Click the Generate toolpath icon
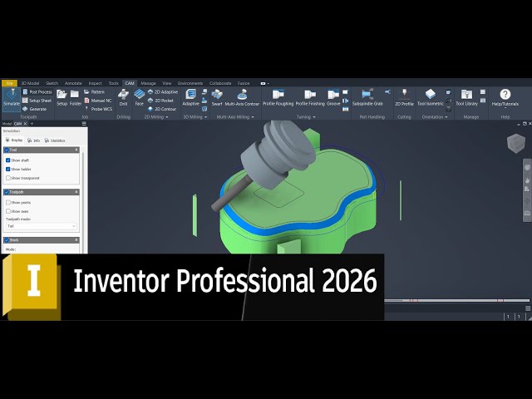This screenshot has height=399, width=532. (x=25, y=109)
